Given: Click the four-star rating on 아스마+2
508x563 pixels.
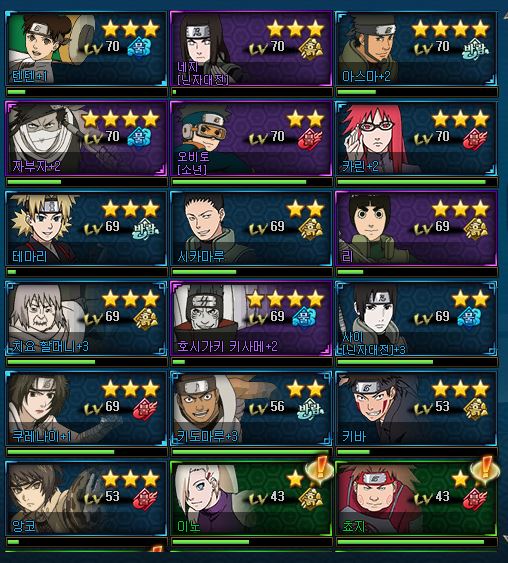Looking at the screenshot, I should click(x=451, y=29).
